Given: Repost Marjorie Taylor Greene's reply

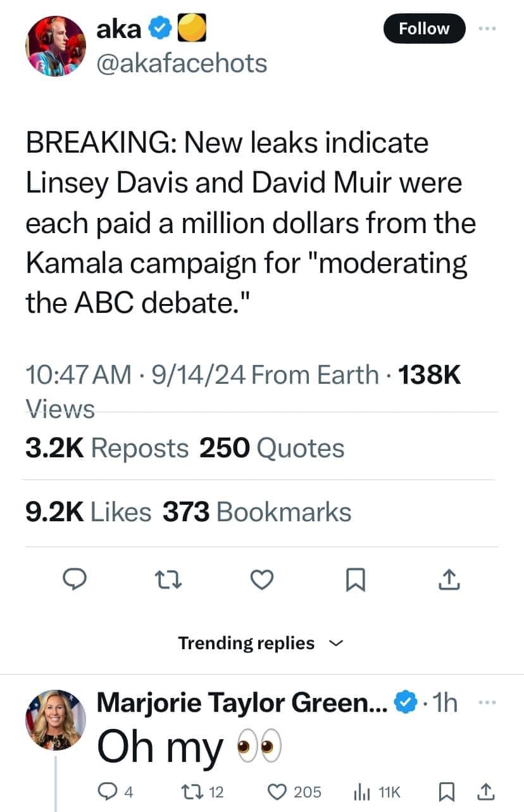Looking at the screenshot, I should [190, 791].
